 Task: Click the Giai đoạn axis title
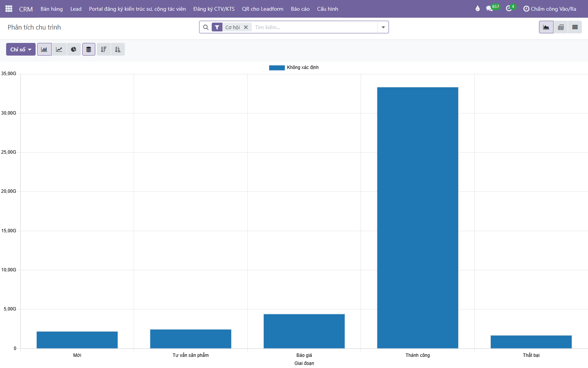(304, 363)
